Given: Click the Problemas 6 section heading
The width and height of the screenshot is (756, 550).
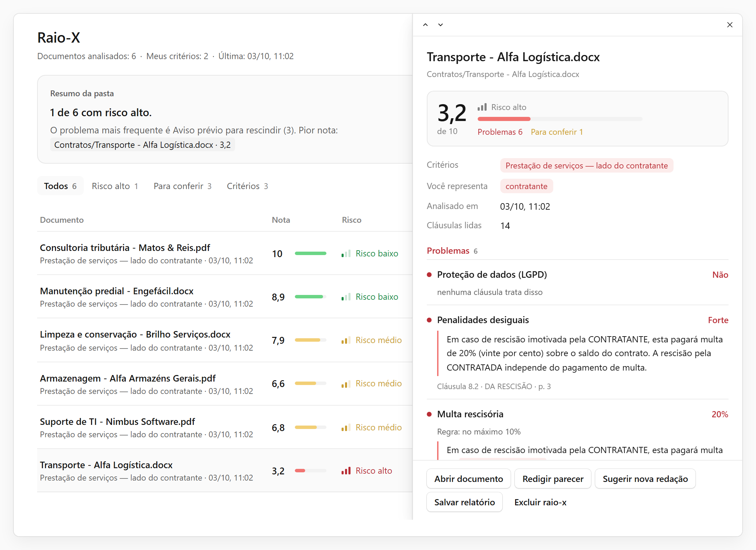Looking at the screenshot, I should [x=452, y=251].
